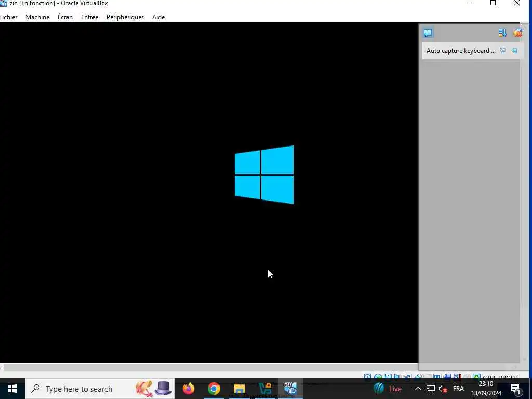Launch Firefox from the taskbar
Viewport: 532px width, 399px height.
click(188, 389)
